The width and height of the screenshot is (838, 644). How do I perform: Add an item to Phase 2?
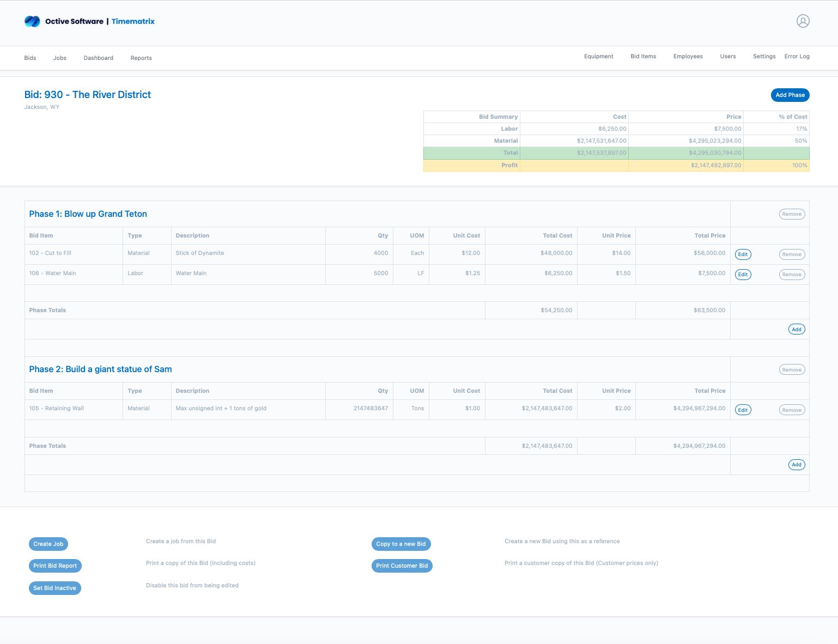(796, 465)
